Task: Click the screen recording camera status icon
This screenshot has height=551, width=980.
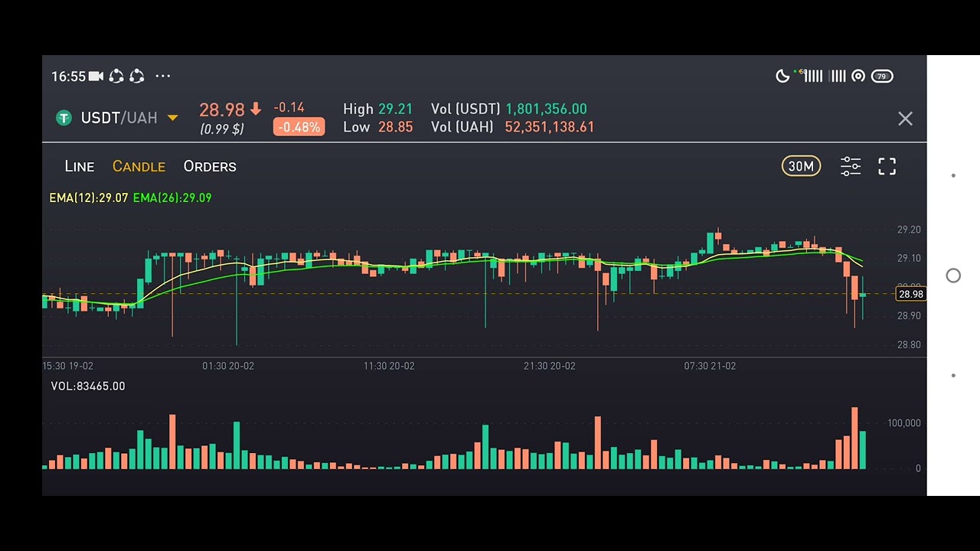Action: 96,76
